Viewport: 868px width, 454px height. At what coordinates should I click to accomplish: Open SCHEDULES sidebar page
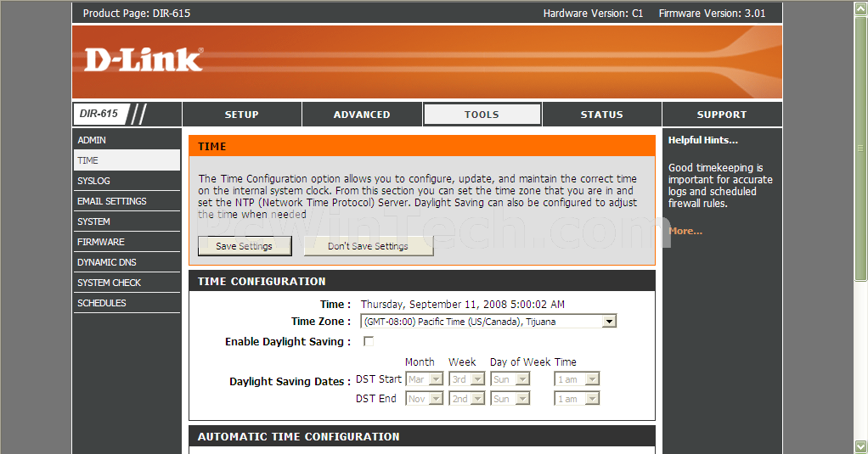(x=127, y=304)
